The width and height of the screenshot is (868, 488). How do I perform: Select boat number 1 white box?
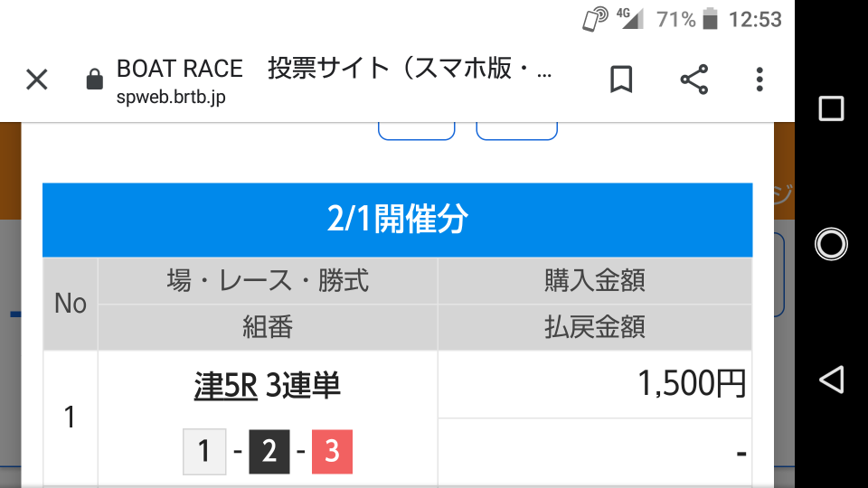(x=204, y=452)
